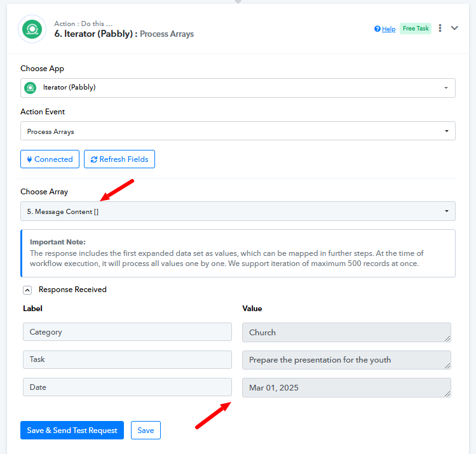The image size is (476, 454).
Task: Click the Iterator app logo in header
Action: pyautogui.click(x=32, y=29)
